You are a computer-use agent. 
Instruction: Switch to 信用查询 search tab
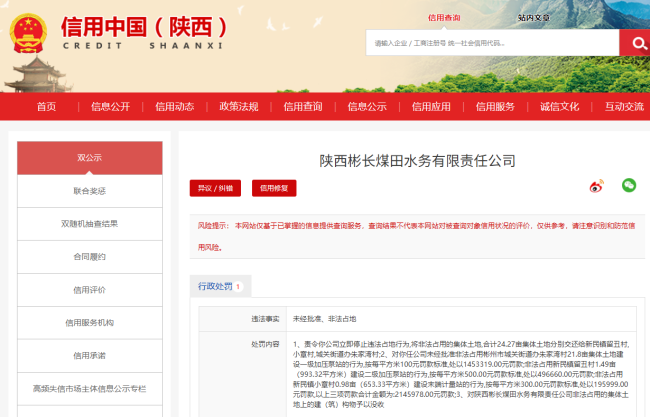[x=444, y=18]
